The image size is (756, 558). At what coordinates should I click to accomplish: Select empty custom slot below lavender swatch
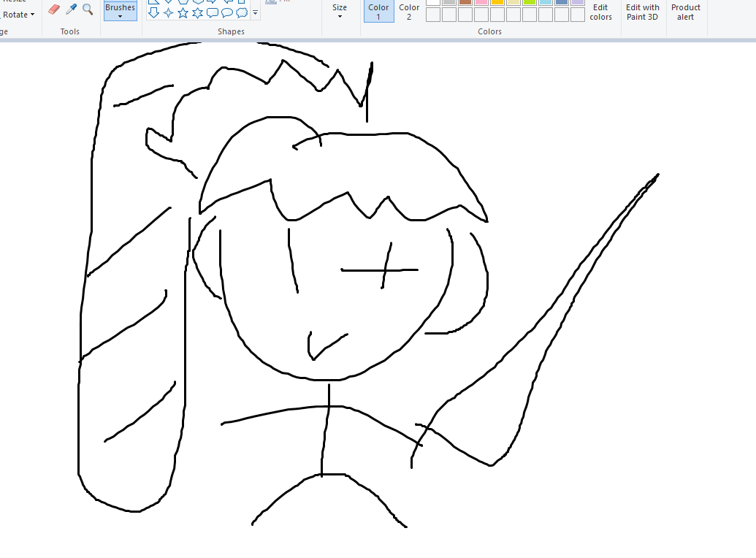click(578, 15)
